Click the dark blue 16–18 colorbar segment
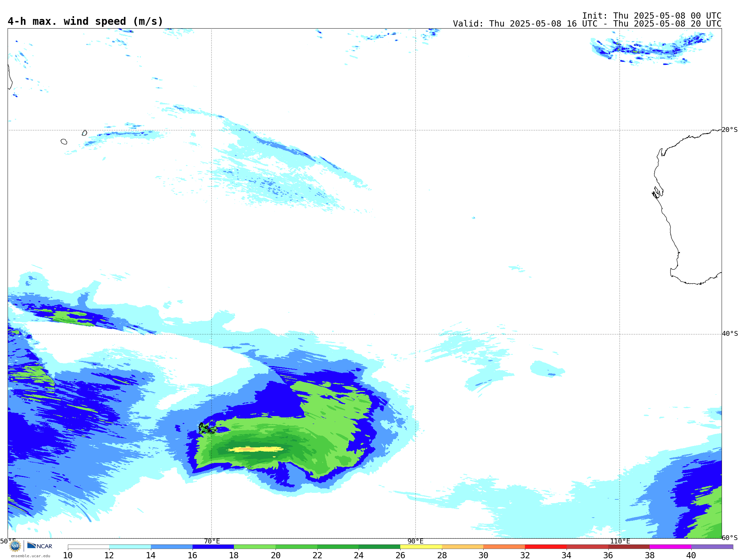The image size is (744, 560). pos(213,547)
